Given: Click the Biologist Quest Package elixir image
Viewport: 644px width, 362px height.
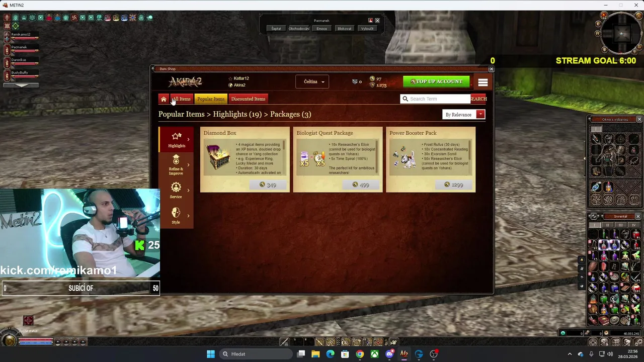Looking at the screenshot, I should click(312, 159).
